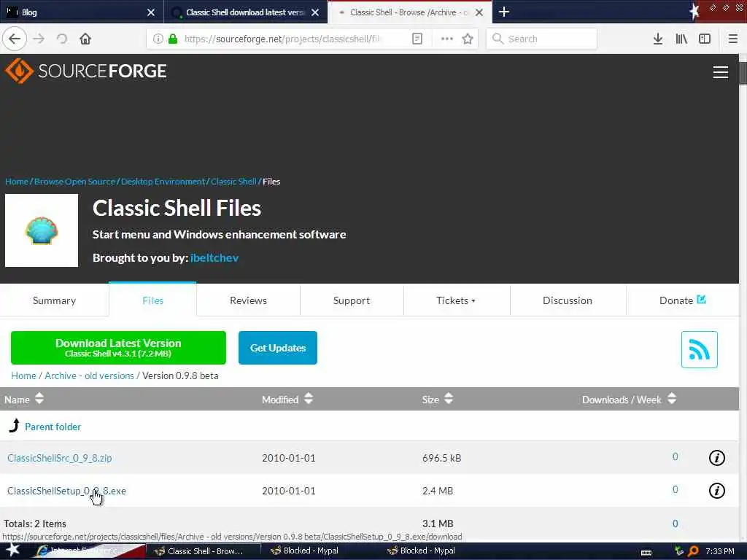Viewport: 747px width, 560px height.
Task: Click the green padlock security icon
Action: coord(173,39)
